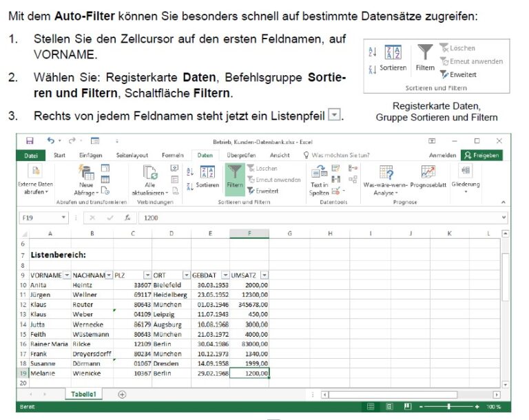This screenshot has width=529, height=420.
Task: Open the GEBDAT filter dropdown arrow
Action: point(225,275)
